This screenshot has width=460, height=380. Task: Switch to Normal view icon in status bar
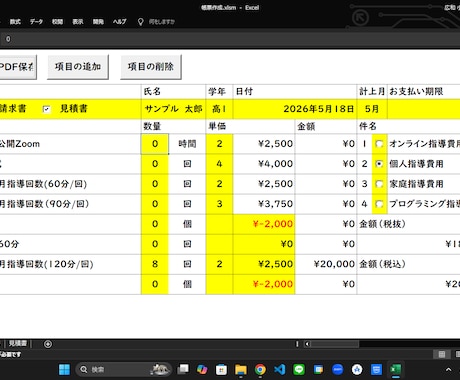(x=442, y=354)
